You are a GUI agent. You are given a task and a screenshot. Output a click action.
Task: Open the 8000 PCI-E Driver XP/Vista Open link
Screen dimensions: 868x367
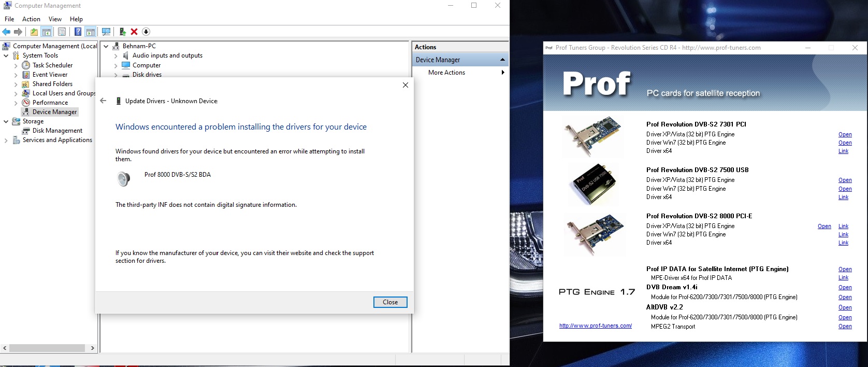(824, 226)
